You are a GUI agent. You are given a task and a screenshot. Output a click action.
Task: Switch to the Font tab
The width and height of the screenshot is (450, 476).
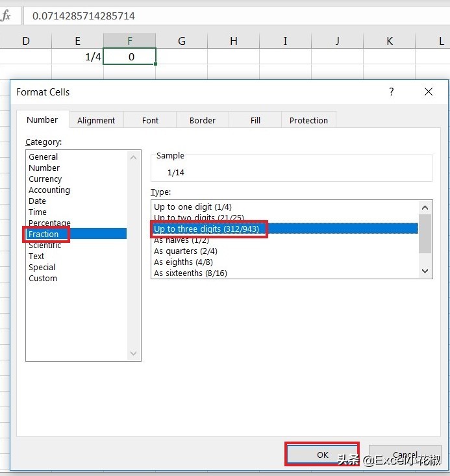(x=150, y=120)
